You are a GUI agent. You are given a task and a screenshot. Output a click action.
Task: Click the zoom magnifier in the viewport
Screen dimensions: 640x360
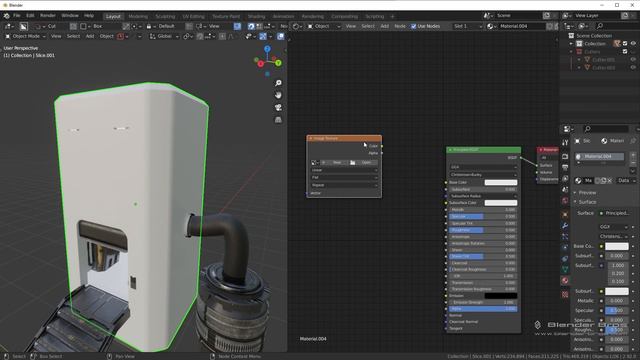click(x=278, y=83)
